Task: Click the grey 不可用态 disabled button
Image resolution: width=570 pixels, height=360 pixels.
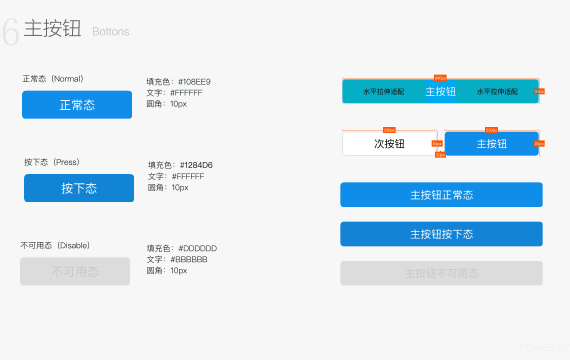Action: (x=75, y=271)
